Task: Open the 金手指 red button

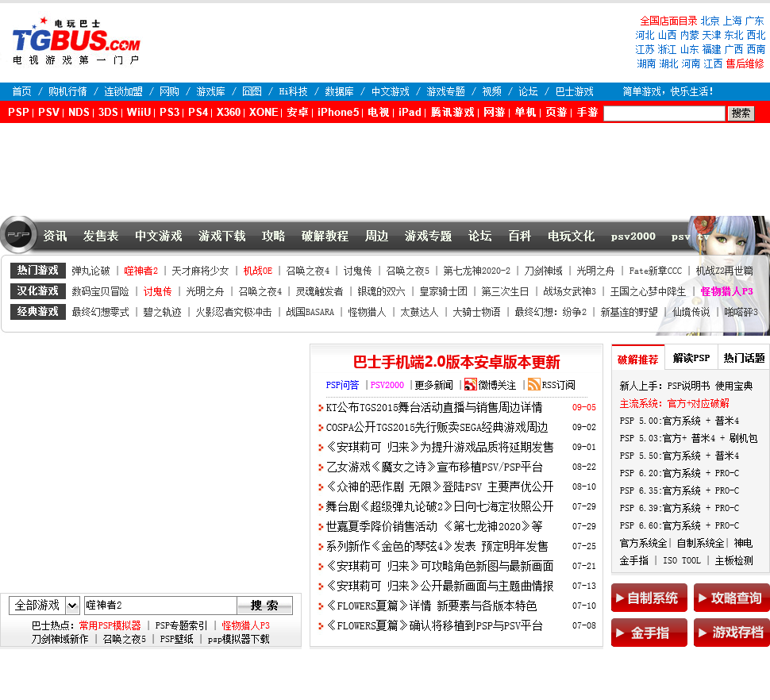Action: point(649,633)
